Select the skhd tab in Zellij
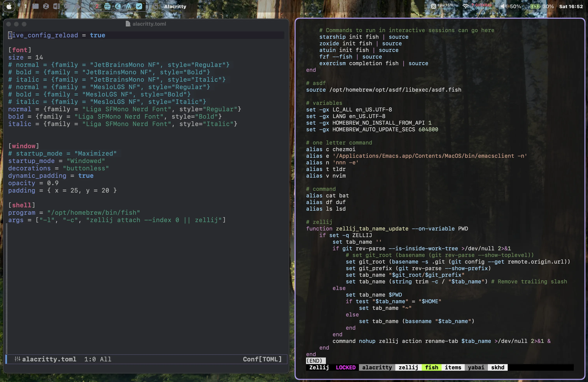The image size is (588, 382). coord(497,367)
